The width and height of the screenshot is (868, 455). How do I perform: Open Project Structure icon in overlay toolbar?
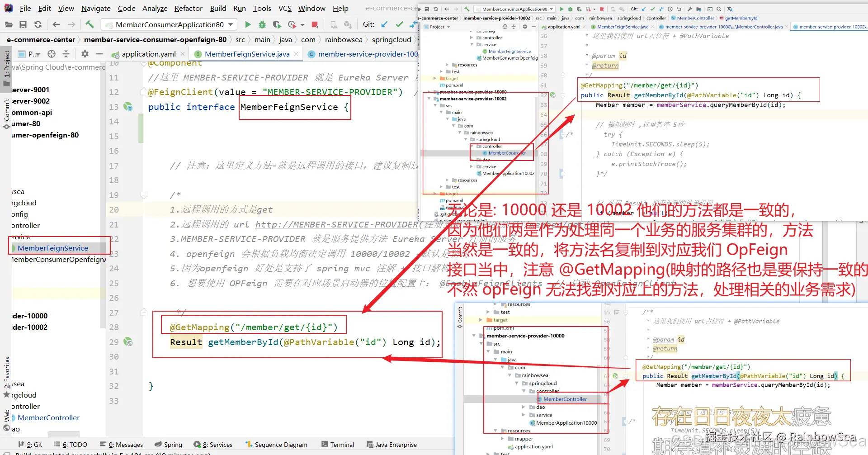[x=699, y=9]
